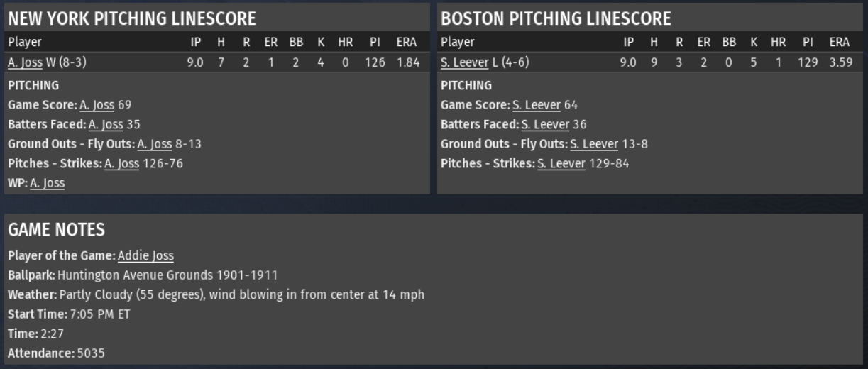The height and width of the screenshot is (369, 868).
Task: Click the Game Notes heading
Action: (56, 229)
